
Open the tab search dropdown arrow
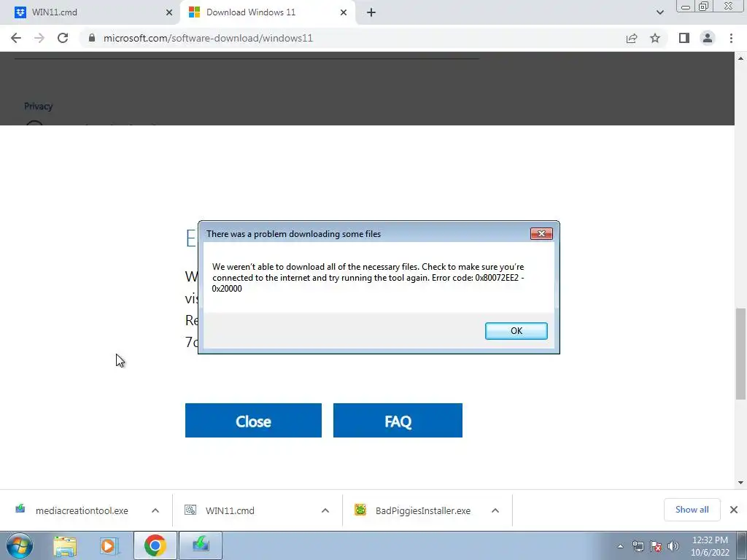pos(659,12)
